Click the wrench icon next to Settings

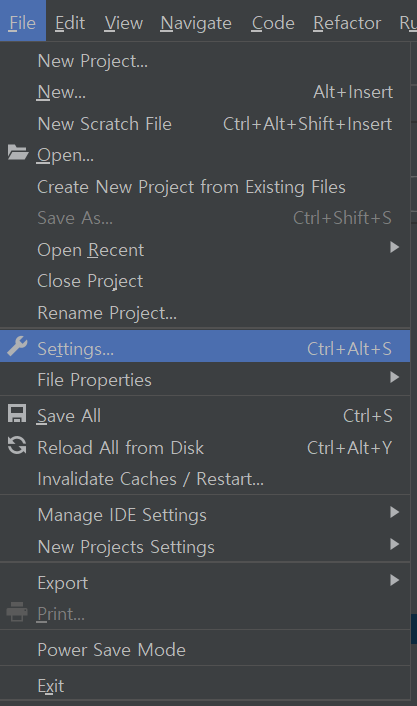[18, 347]
